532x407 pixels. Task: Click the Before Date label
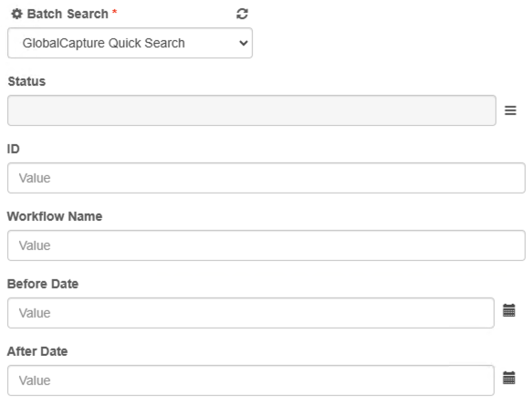click(x=43, y=284)
